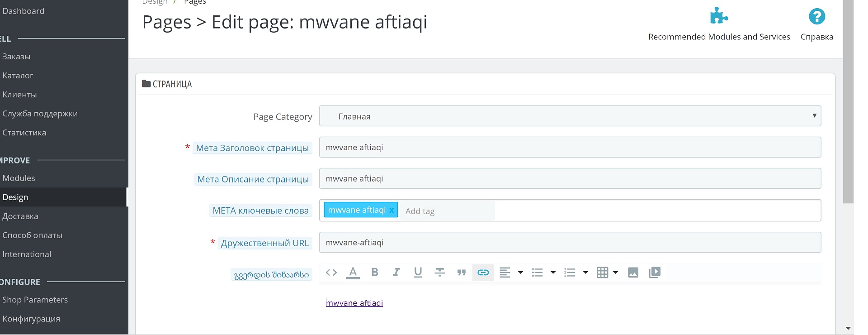This screenshot has height=335, width=868.
Task: Open the Page Category dropdown
Action: pos(570,116)
